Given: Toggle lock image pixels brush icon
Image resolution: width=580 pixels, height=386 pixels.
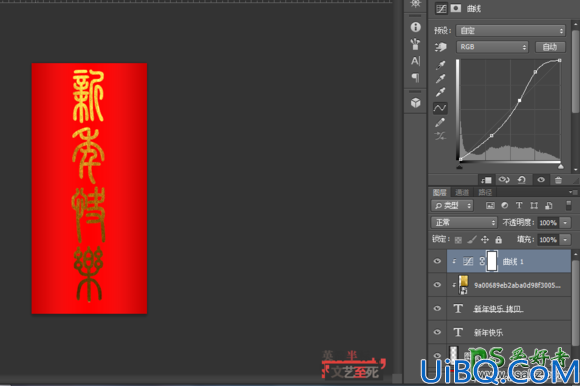Looking at the screenshot, I should pyautogui.click(x=472, y=240).
